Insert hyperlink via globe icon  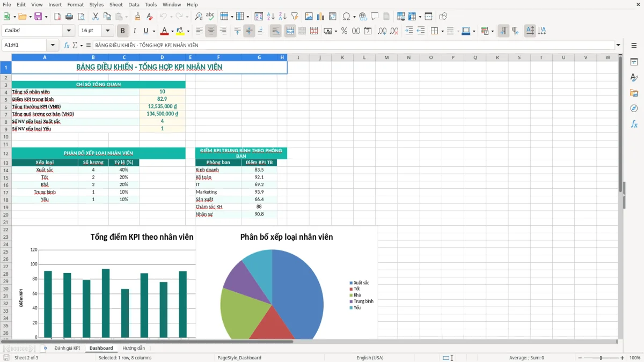363,17
